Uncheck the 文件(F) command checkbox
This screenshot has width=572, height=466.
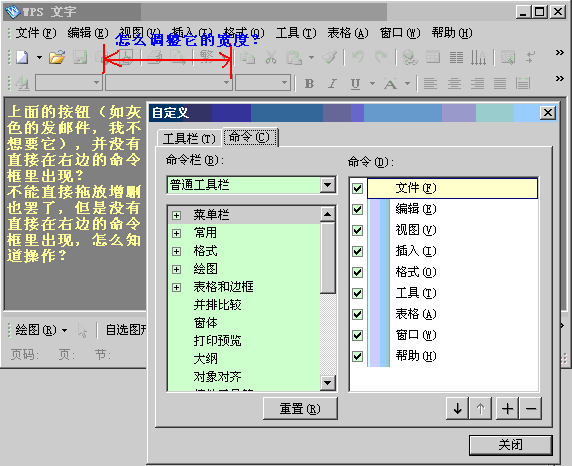tap(357, 188)
